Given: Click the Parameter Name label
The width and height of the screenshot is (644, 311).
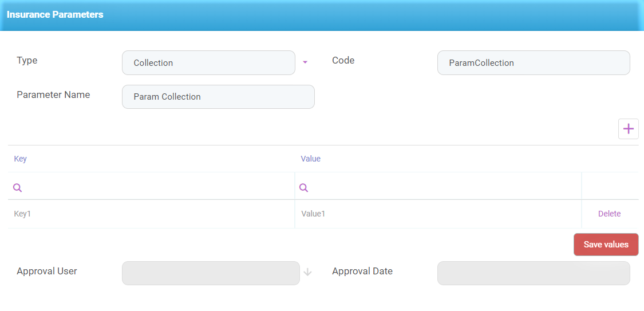Looking at the screenshot, I should tap(53, 95).
